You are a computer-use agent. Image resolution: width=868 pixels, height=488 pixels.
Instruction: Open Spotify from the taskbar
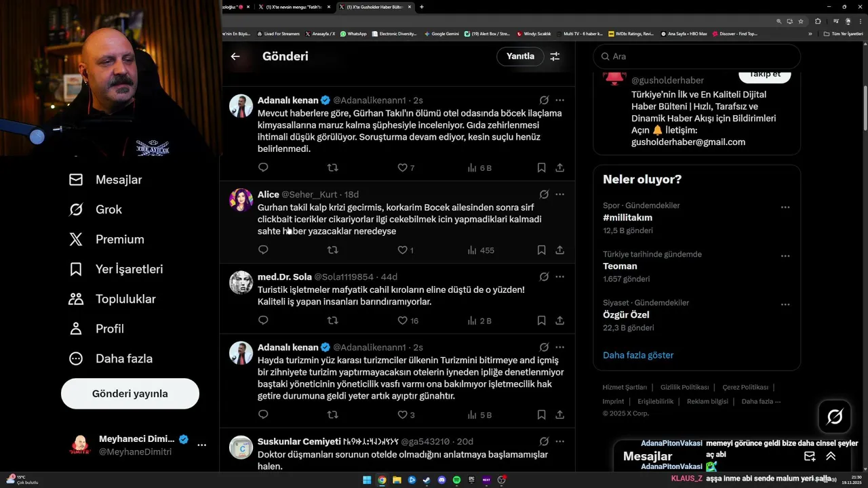456,480
